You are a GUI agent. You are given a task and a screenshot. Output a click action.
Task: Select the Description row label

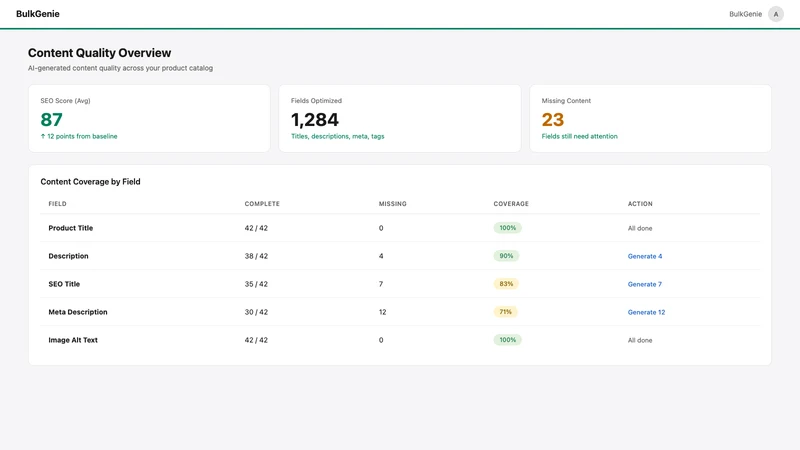[x=68, y=256]
